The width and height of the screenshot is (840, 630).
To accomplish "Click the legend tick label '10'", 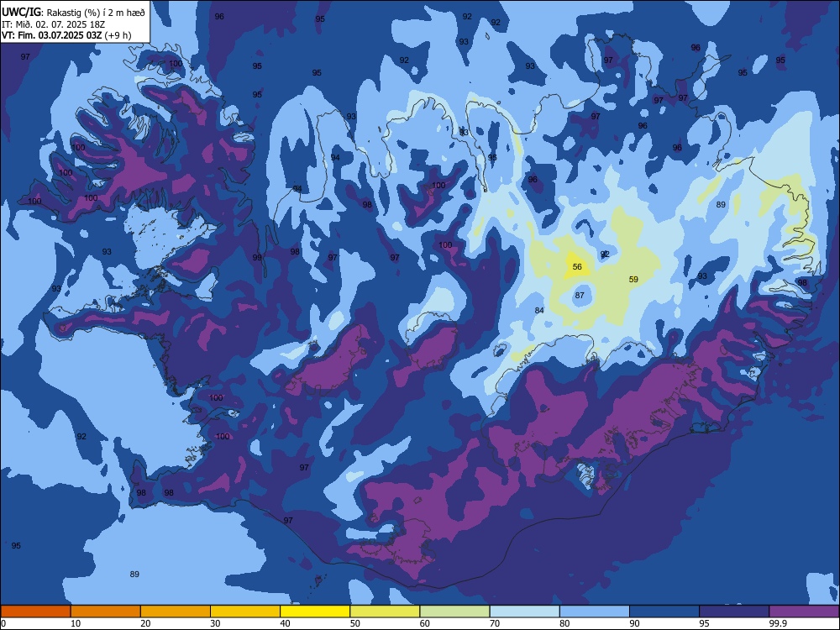I will [76, 623].
